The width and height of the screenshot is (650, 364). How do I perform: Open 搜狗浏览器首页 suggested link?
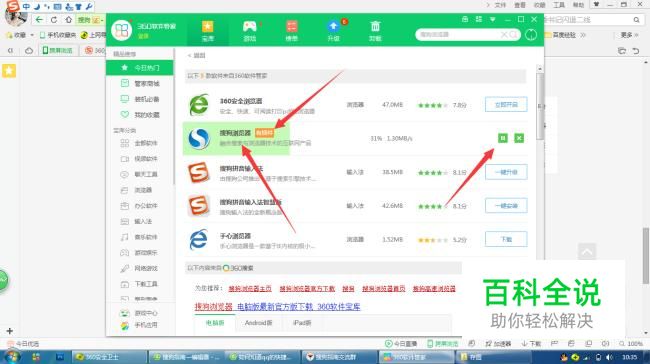(x=383, y=289)
